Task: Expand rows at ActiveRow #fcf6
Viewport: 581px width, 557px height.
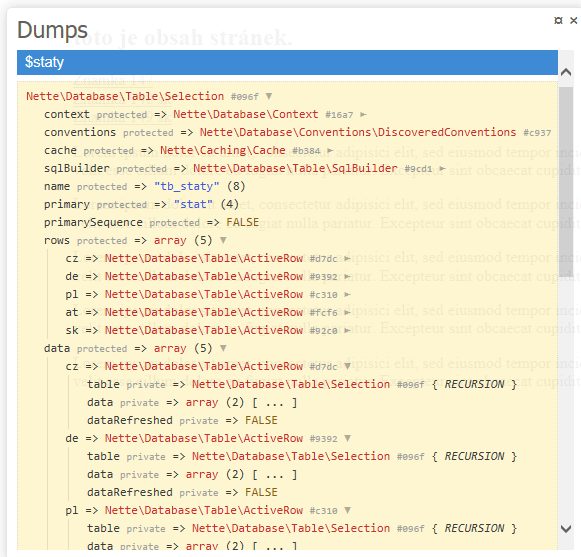Action: click(x=347, y=312)
